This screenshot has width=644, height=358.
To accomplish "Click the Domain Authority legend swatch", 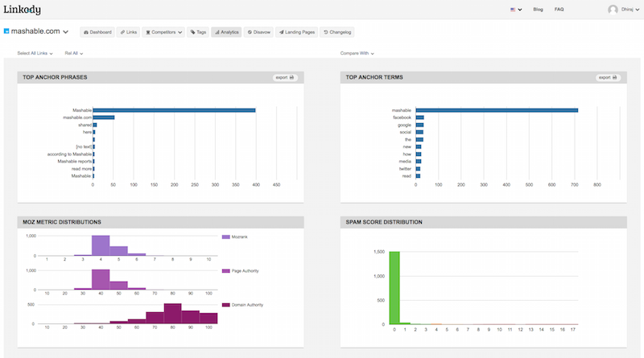I will (226, 305).
